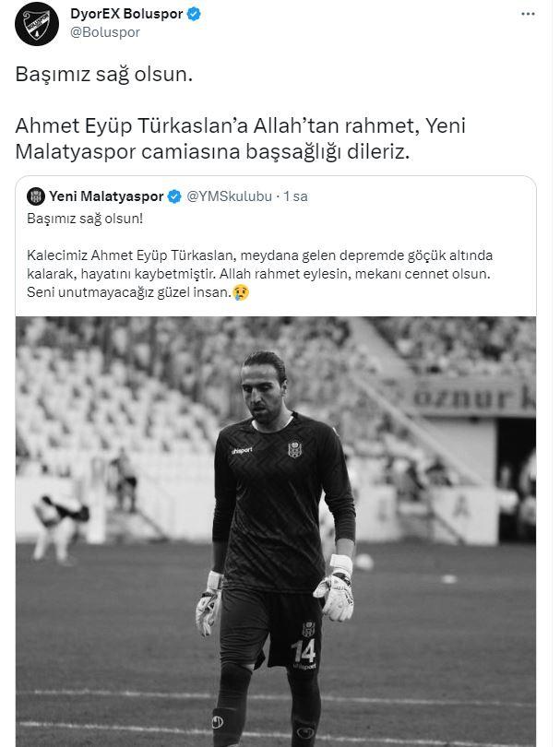The width and height of the screenshot is (560, 747).
Task: Click the small Yeni Malatyaspor avatar
Action: [x=36, y=196]
